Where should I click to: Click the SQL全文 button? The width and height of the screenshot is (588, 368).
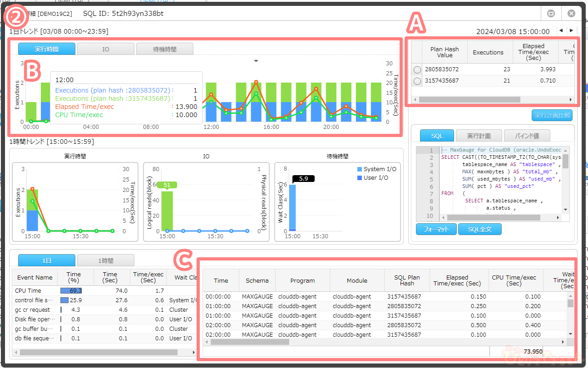479,229
